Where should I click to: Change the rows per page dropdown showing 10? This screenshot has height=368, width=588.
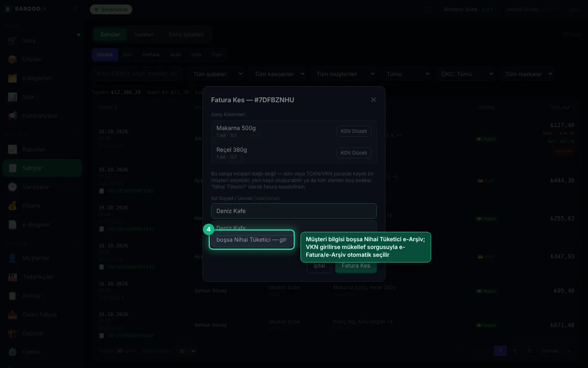[187, 351]
